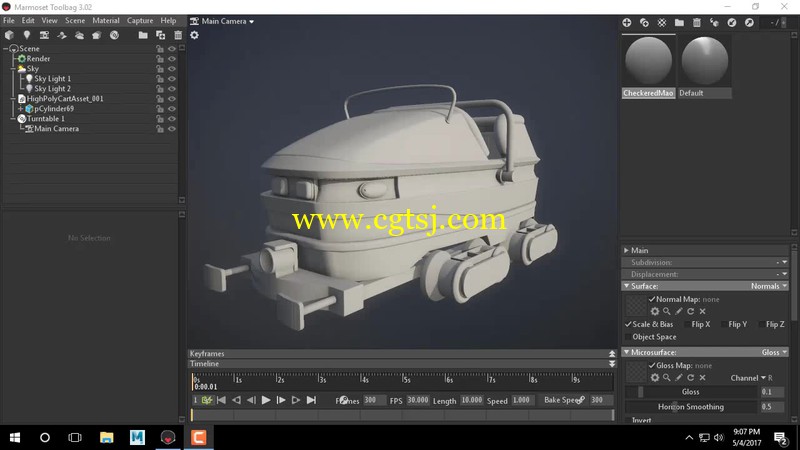This screenshot has width=800, height=450.
Task: Open the View menu
Action: [49, 20]
